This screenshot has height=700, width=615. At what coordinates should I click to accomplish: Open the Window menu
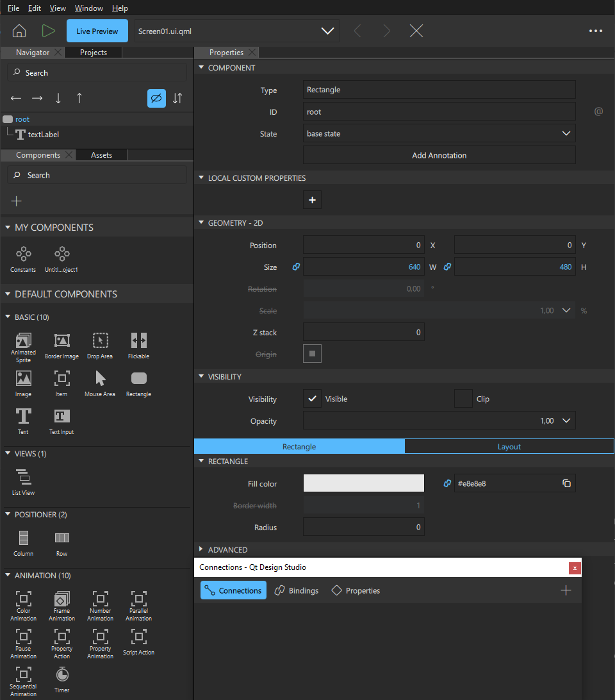[88, 8]
